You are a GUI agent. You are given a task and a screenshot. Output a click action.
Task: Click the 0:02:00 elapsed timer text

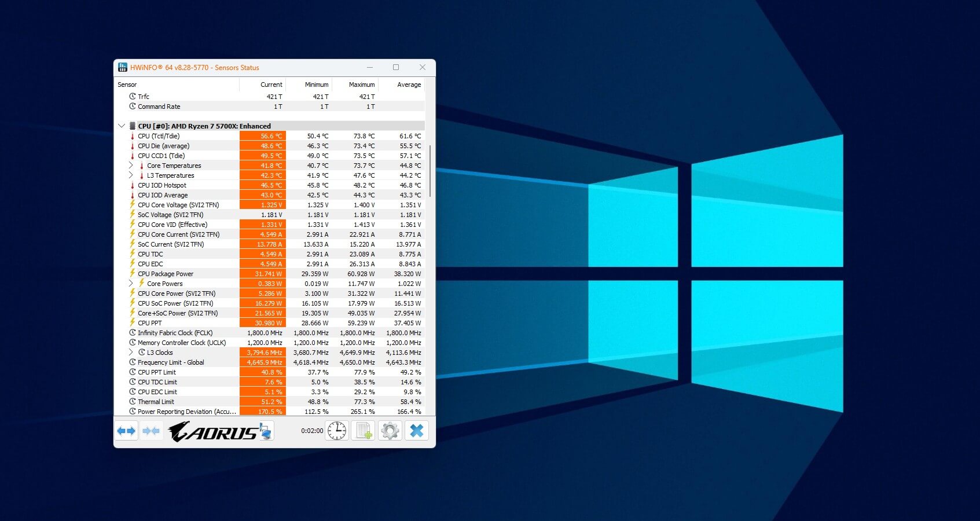[x=312, y=431]
